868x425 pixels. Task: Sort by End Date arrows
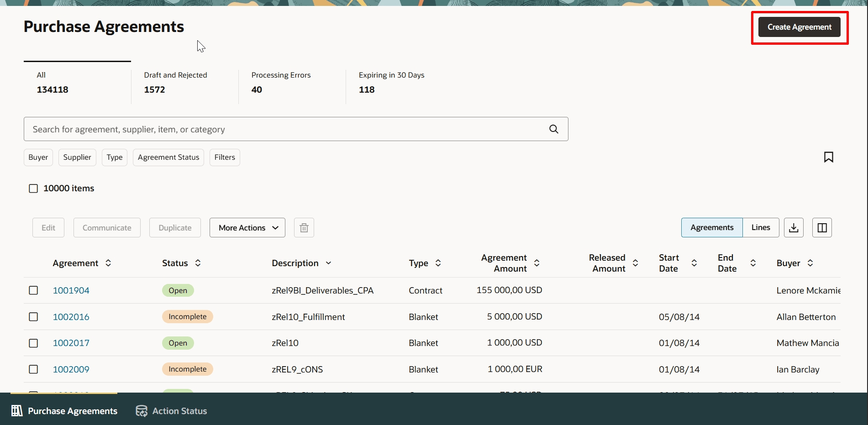point(753,263)
